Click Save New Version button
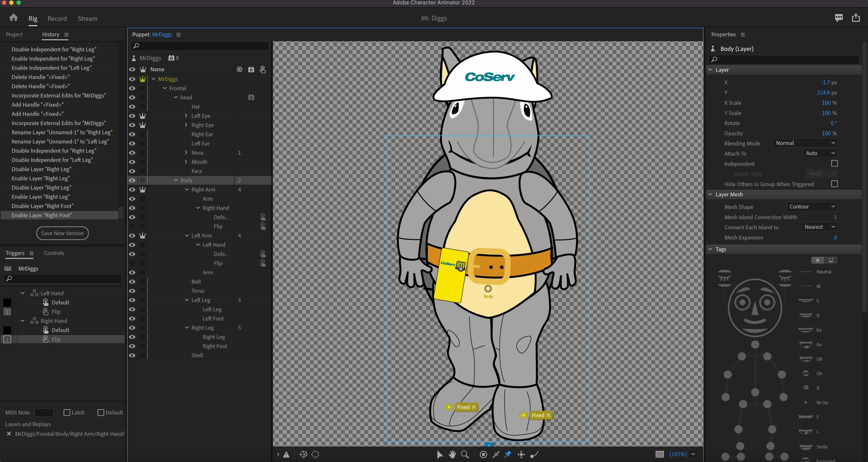Image resolution: width=868 pixels, height=462 pixels. click(62, 233)
